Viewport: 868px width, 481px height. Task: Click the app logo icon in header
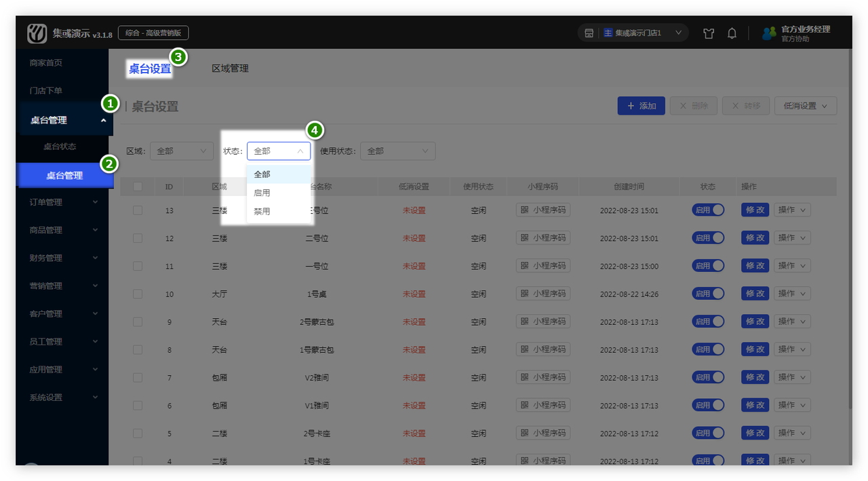[37, 33]
